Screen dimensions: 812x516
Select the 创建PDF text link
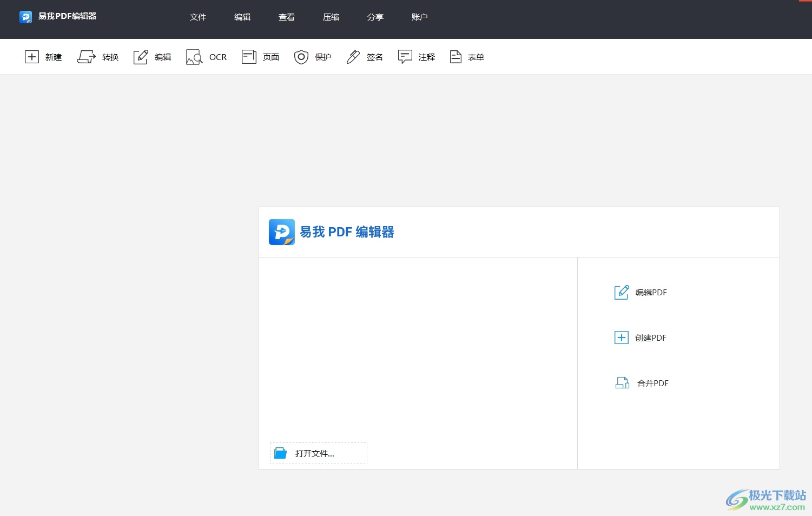coord(651,338)
